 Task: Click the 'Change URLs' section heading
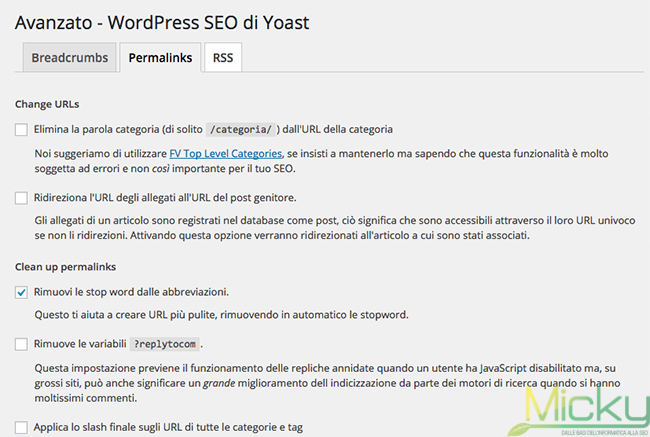[x=47, y=104]
